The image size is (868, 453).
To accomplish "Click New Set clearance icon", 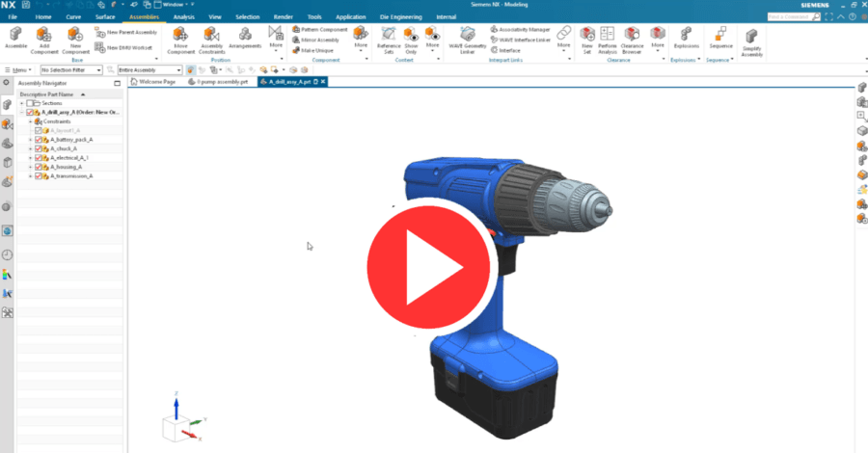I will 586,35.
